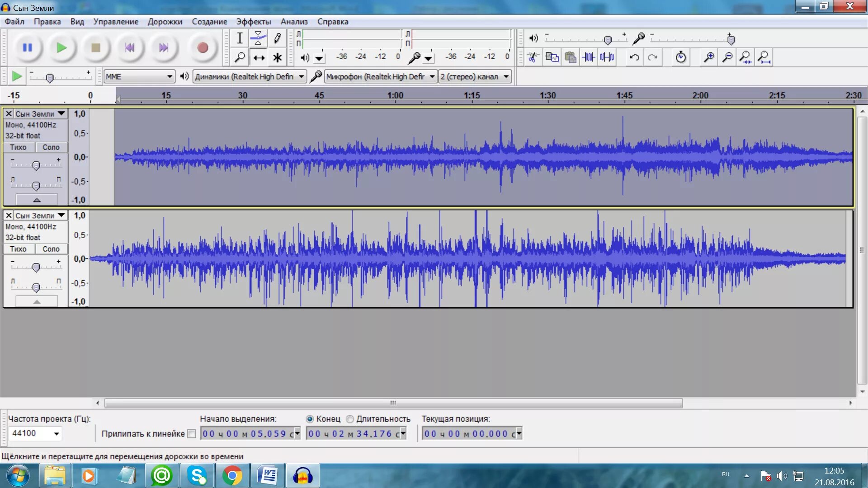868x488 pixels.
Task: Click the Fit project zoom icon
Action: point(764,57)
